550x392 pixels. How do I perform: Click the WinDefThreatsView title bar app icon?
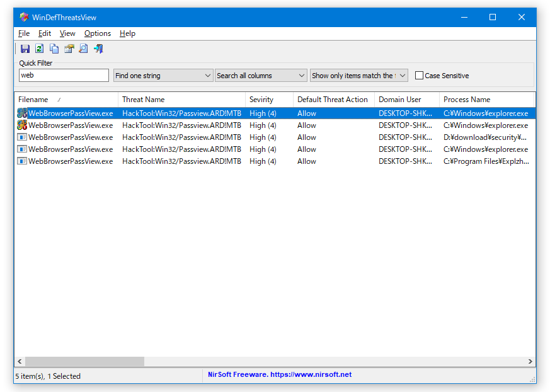tap(24, 17)
